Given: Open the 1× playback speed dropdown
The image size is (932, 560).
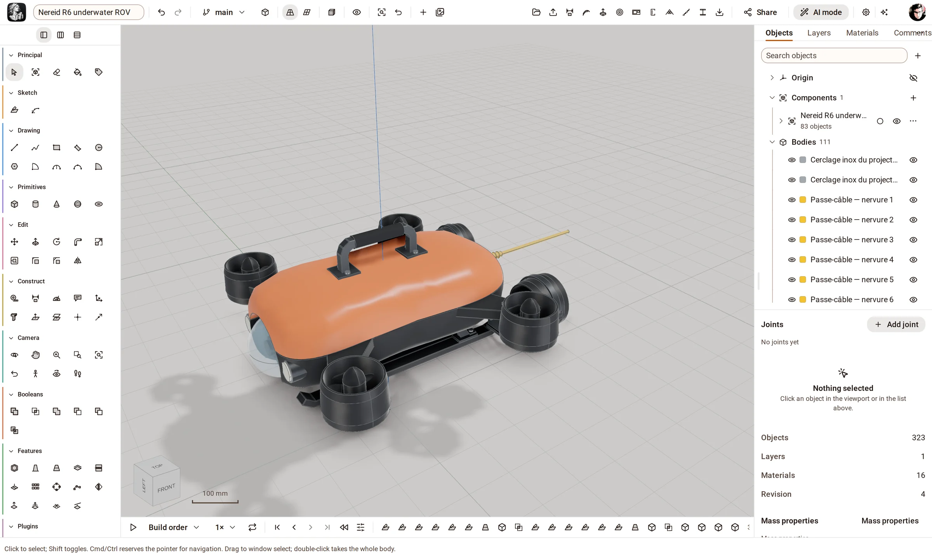Looking at the screenshot, I should tap(225, 527).
